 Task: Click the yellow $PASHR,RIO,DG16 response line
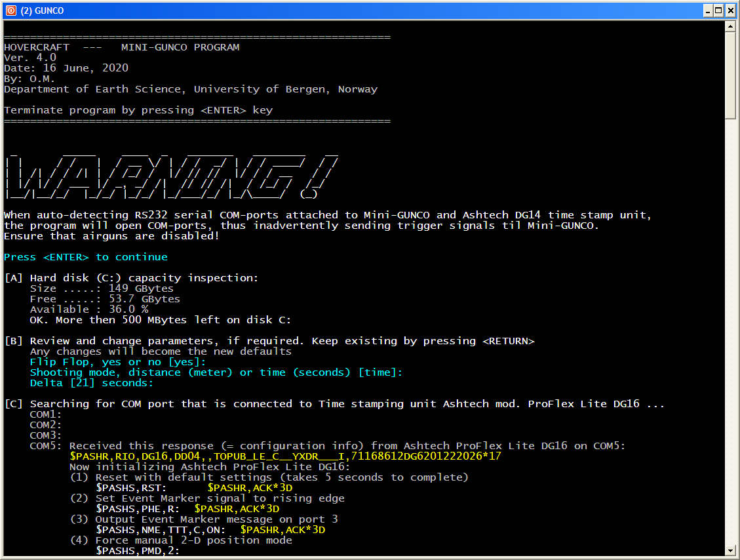click(285, 456)
